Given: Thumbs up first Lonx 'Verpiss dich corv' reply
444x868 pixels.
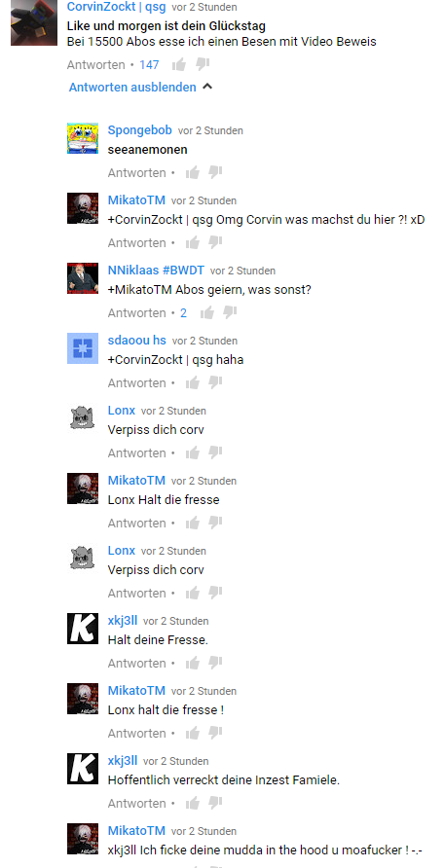Looking at the screenshot, I should tap(192, 452).
